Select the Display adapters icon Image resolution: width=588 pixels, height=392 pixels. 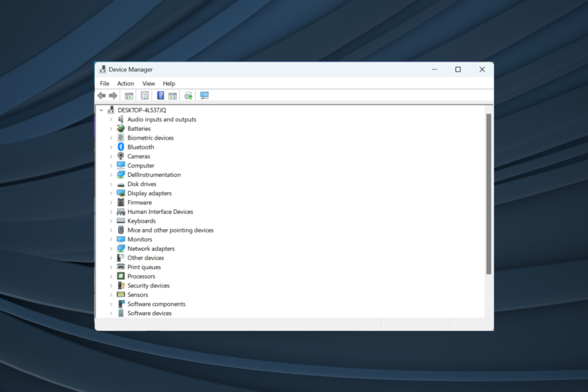coord(121,193)
